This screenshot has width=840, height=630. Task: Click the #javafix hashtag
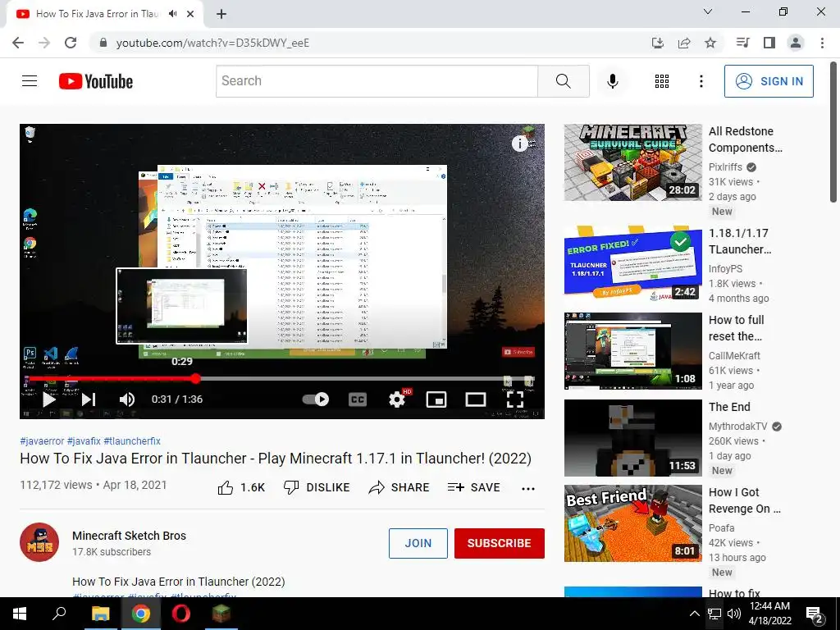tap(84, 441)
